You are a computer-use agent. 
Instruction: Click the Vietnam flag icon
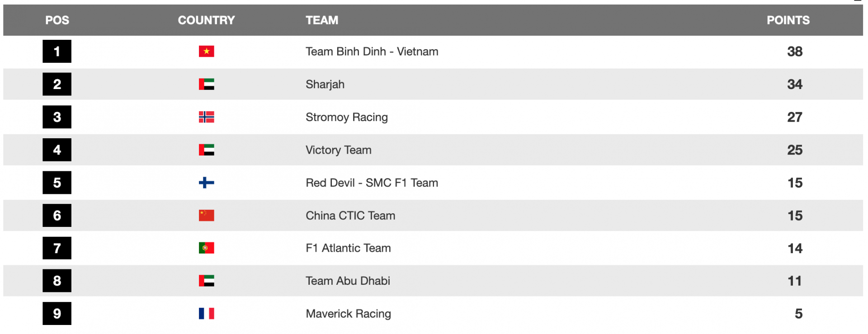point(206,52)
